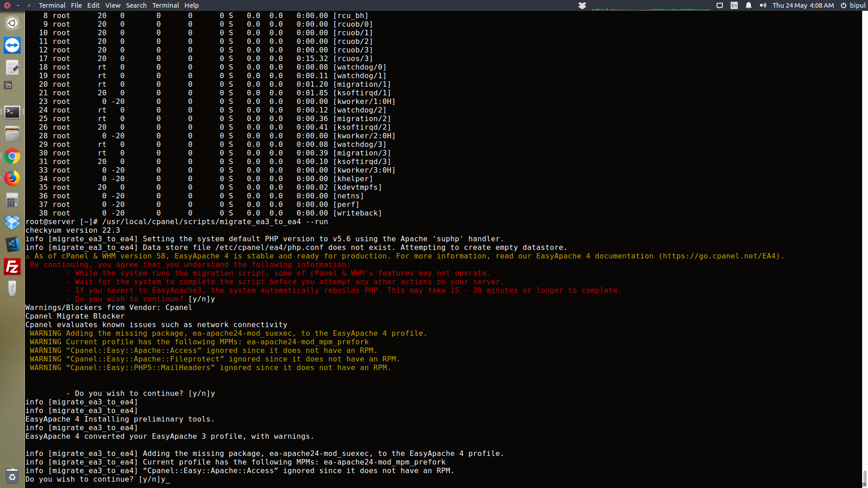Image resolution: width=868 pixels, height=488 pixels.
Task: Open Dropbox from the dock
Action: (12, 222)
